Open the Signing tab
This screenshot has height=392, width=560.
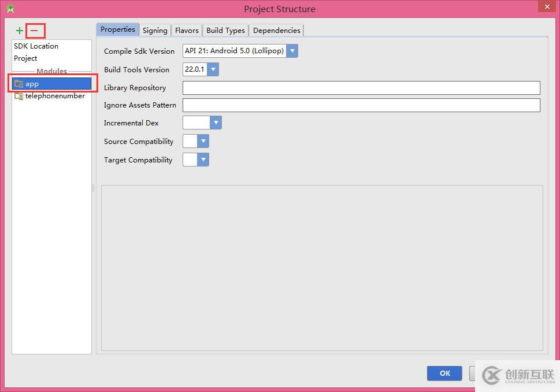tap(155, 31)
